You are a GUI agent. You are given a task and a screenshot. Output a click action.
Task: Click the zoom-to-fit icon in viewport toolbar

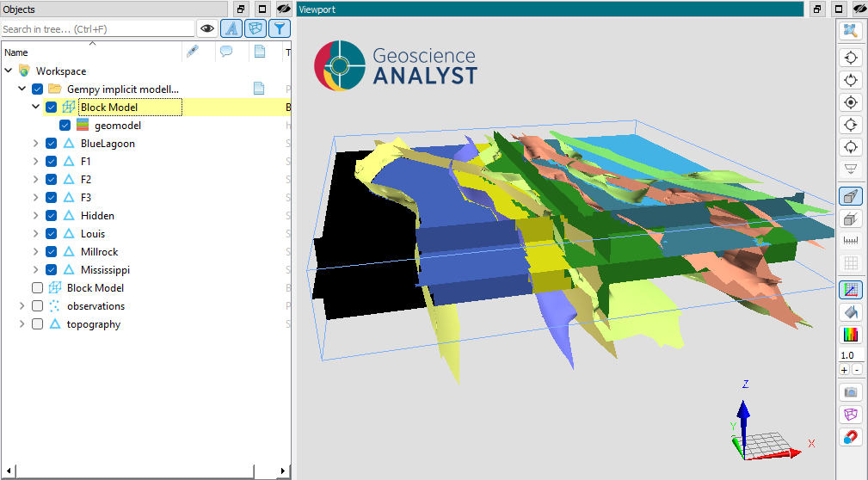click(x=851, y=31)
